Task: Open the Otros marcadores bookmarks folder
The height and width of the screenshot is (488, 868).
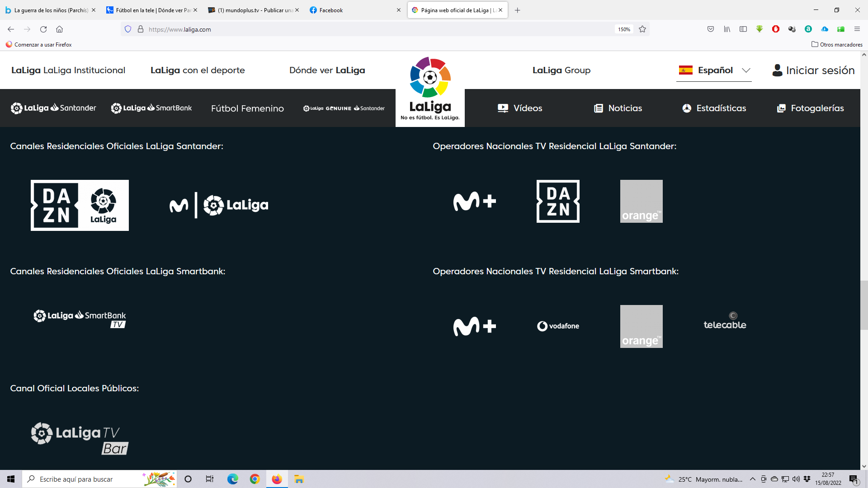Action: tap(837, 44)
